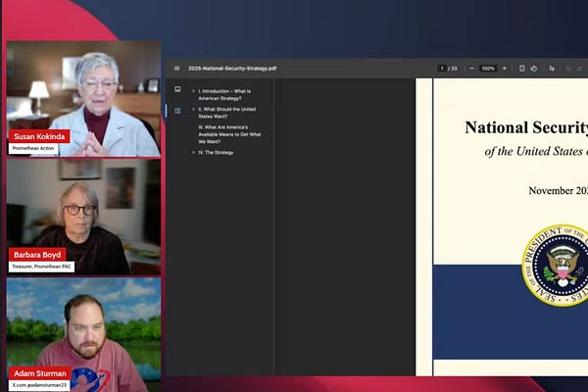The width and height of the screenshot is (588, 392).
Task: Click the total page count '/ 33'
Action: pos(453,69)
